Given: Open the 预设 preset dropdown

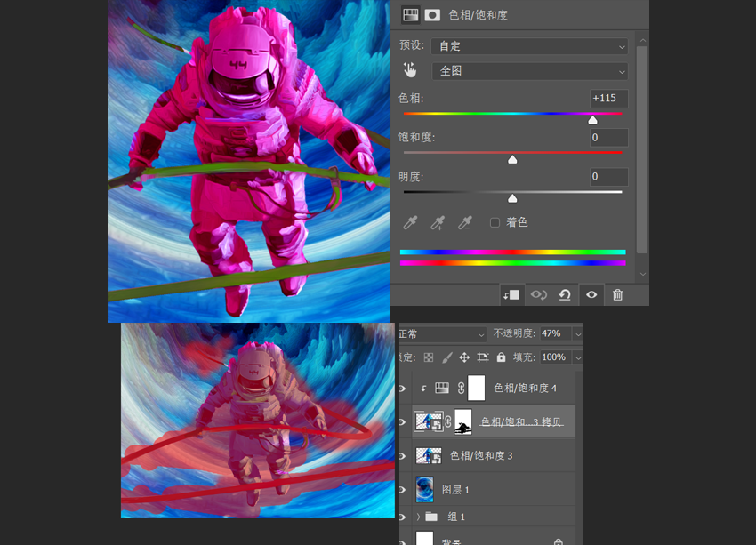Looking at the screenshot, I should [529, 46].
